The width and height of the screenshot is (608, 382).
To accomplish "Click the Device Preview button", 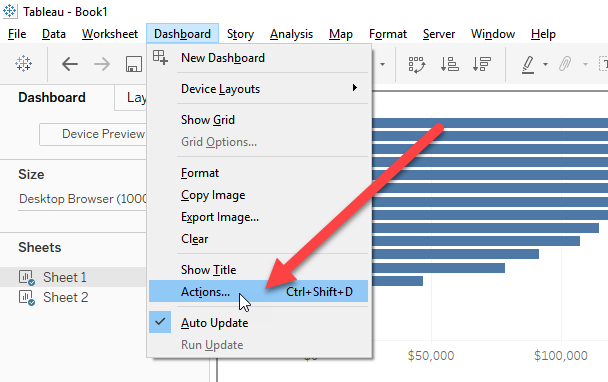I will [93, 134].
